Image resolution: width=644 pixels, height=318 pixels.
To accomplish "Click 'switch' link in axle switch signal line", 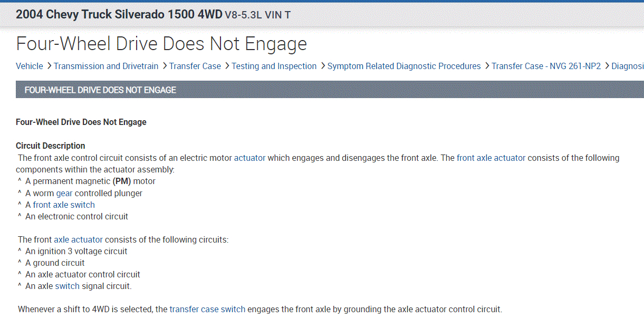I will click(67, 286).
